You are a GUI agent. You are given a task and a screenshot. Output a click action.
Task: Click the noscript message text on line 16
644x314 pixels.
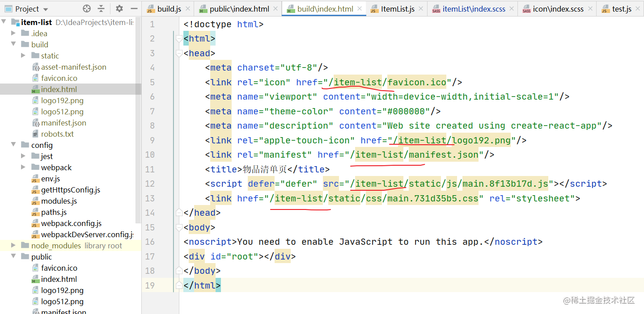coord(360,242)
